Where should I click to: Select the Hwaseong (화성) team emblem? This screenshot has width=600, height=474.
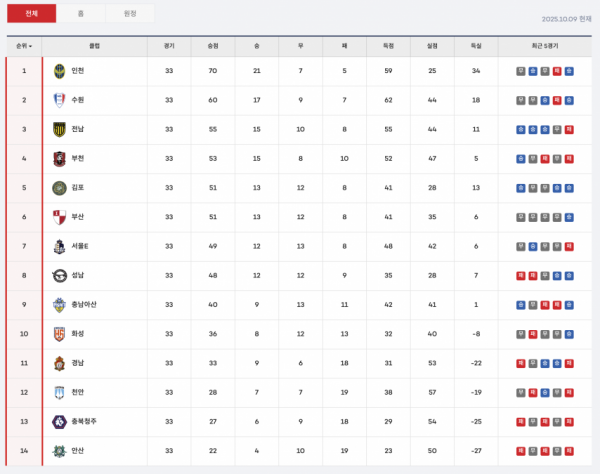click(x=59, y=334)
